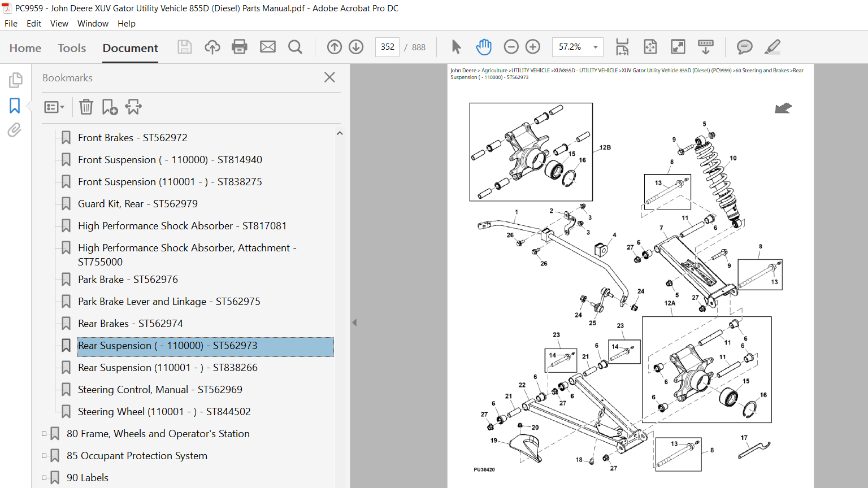Image resolution: width=868 pixels, height=488 pixels.
Task: Delete selected bookmark trash icon
Action: tap(86, 107)
